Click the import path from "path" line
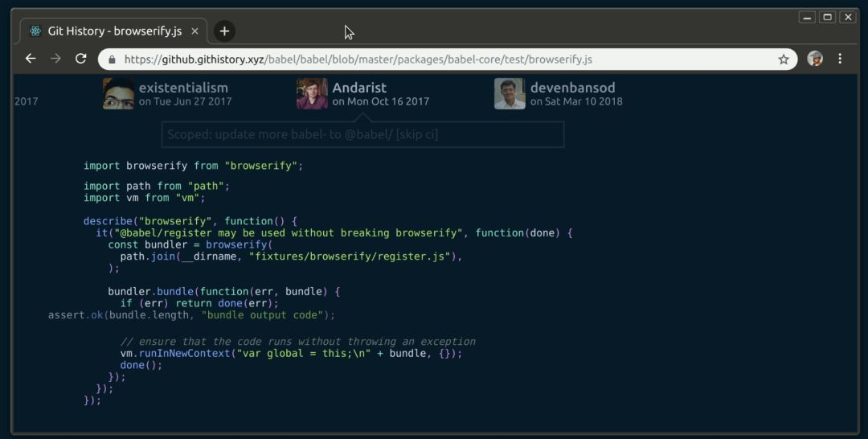Screen dimensions: 868x439 (156, 186)
